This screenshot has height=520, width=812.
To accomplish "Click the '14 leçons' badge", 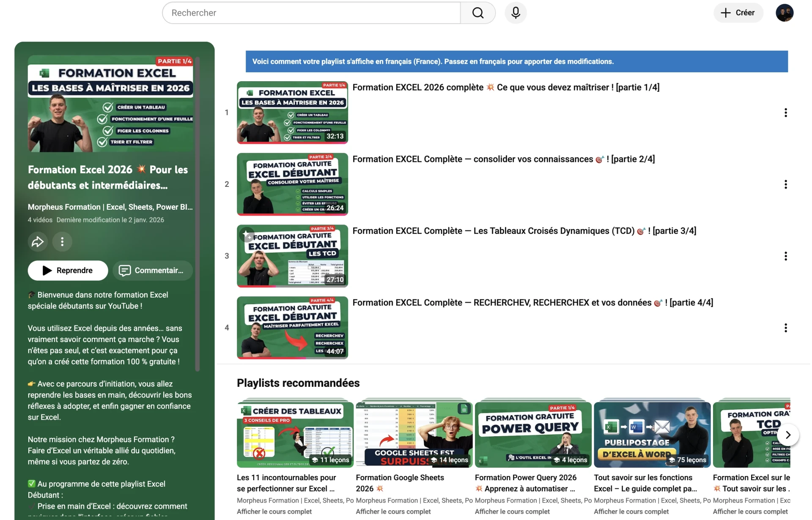I will coord(450,460).
